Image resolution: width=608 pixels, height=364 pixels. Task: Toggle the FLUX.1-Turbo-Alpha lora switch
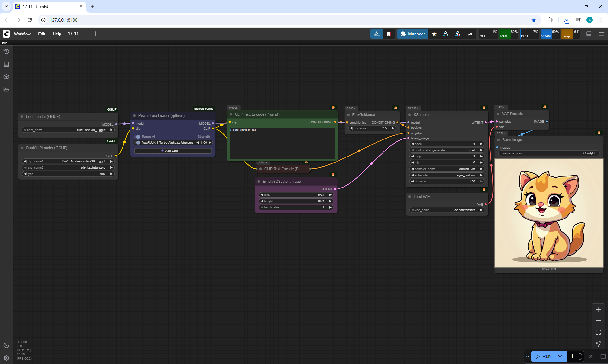tap(137, 143)
